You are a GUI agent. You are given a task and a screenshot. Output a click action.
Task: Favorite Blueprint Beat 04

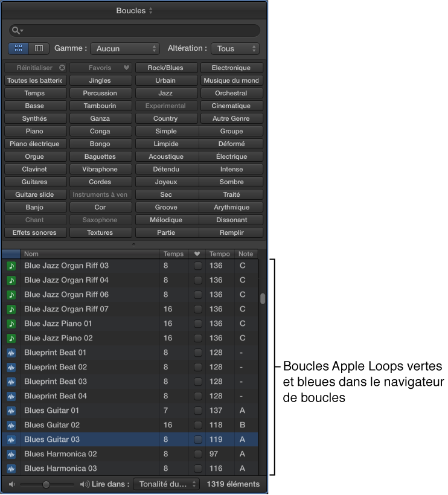(x=198, y=397)
